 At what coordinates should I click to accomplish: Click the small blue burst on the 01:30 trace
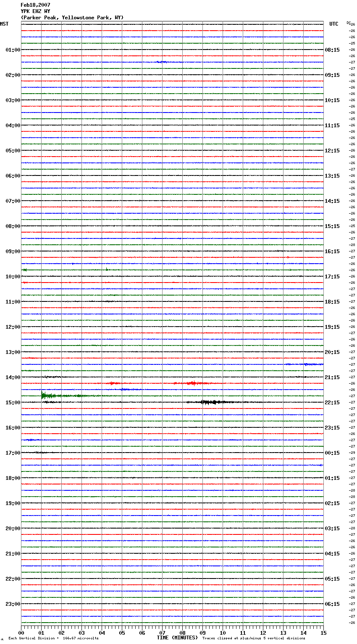[163, 62]
